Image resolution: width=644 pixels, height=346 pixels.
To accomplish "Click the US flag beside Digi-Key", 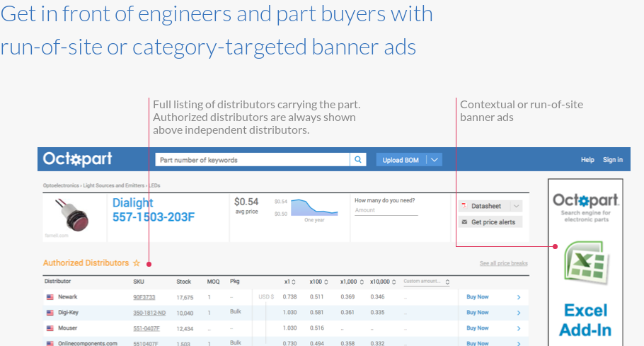I will click(x=50, y=313).
